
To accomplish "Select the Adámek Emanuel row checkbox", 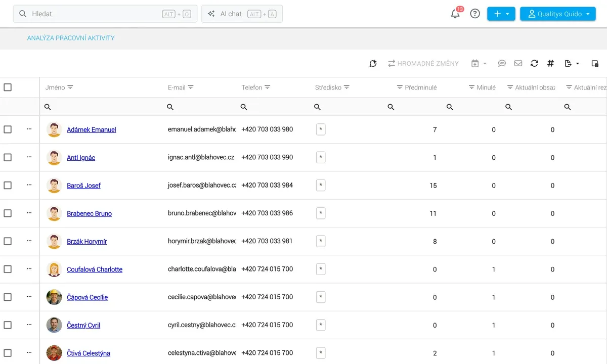I will click(x=8, y=129).
